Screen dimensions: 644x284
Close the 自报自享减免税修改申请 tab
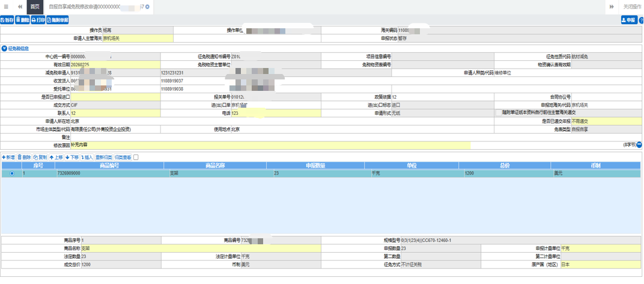[147, 7]
